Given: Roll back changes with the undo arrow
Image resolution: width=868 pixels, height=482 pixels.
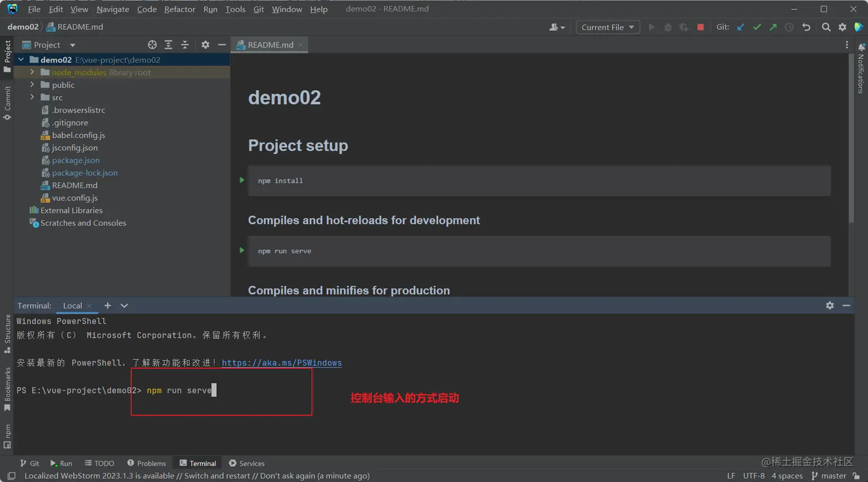Looking at the screenshot, I should coord(806,27).
